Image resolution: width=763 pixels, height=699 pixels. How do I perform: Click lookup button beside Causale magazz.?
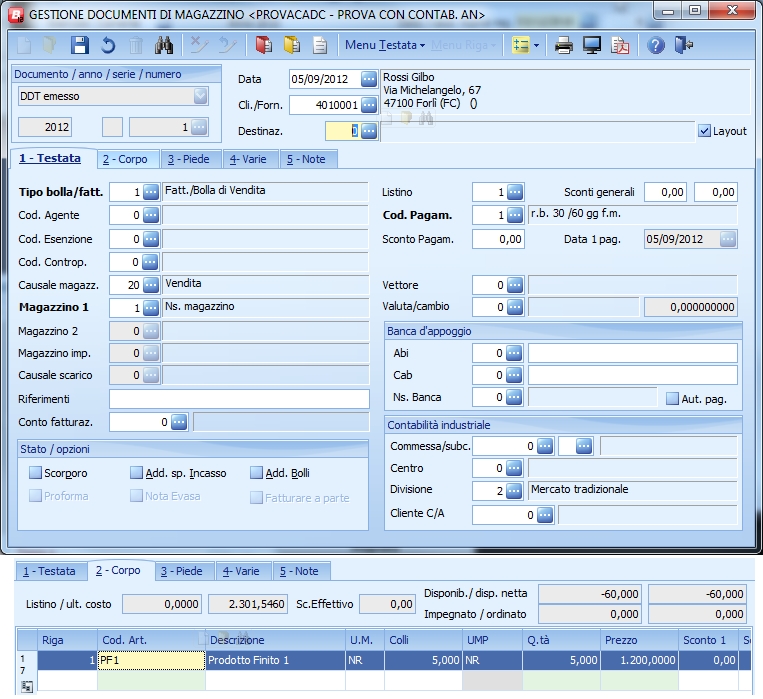coord(151,284)
